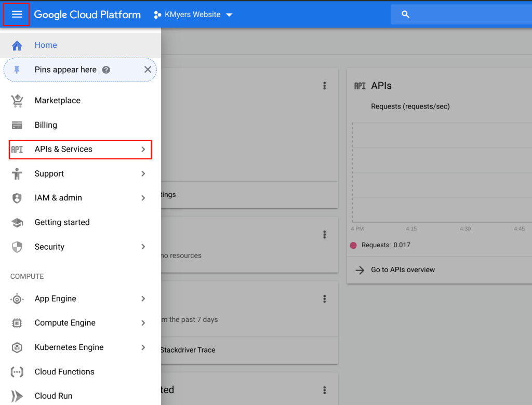Expand the IAM & admin submenu chevron

pyautogui.click(x=143, y=198)
